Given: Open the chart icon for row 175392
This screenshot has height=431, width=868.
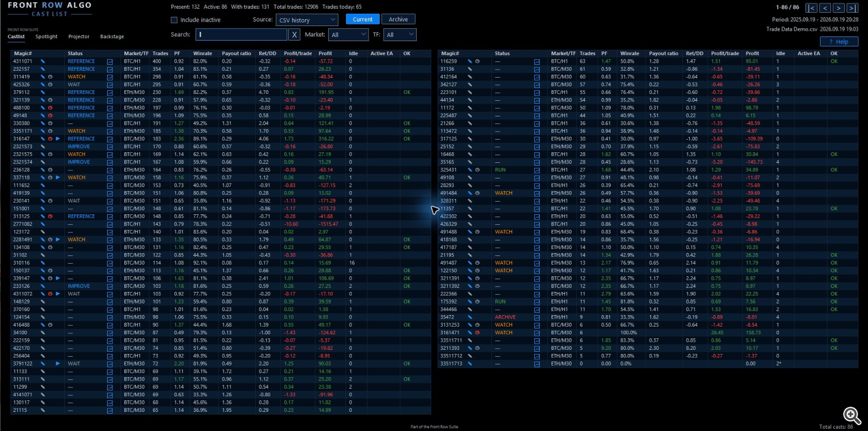Looking at the screenshot, I should [537, 301].
